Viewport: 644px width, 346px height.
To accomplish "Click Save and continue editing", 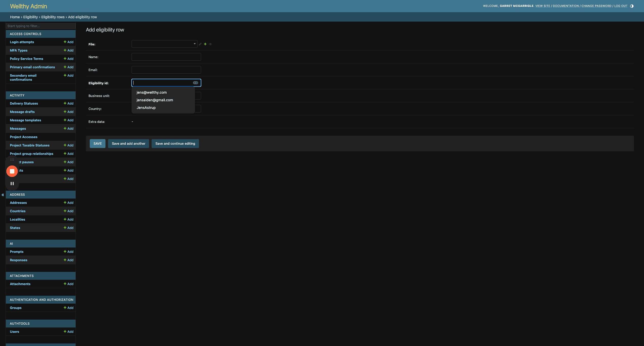I will [175, 143].
